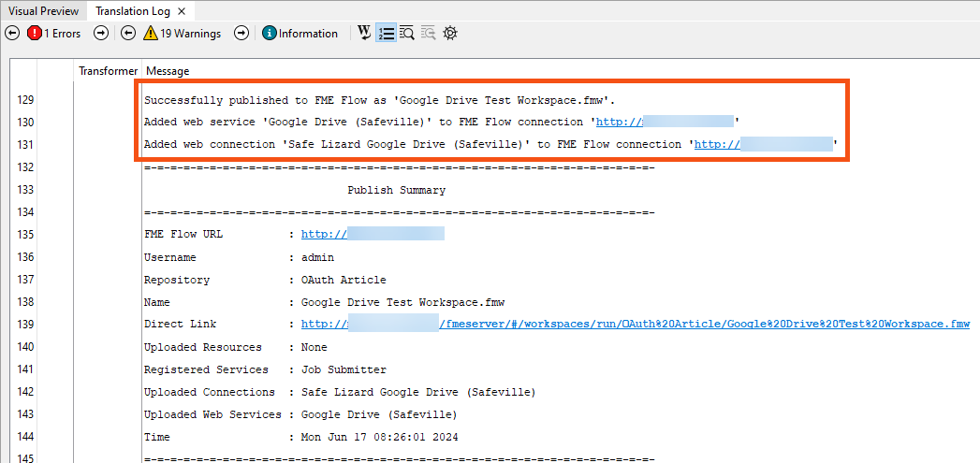Image resolution: width=980 pixels, height=463 pixels.
Task: Select the 'Registered Services : Job Submitter' line
Action: (265, 369)
